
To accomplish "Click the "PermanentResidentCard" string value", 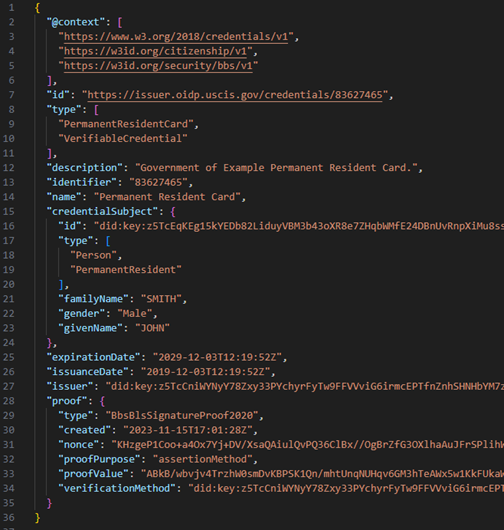I will [x=126, y=124].
